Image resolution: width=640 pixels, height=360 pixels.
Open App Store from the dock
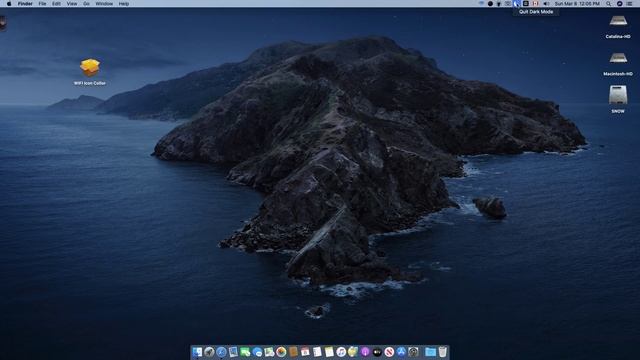[x=401, y=352]
